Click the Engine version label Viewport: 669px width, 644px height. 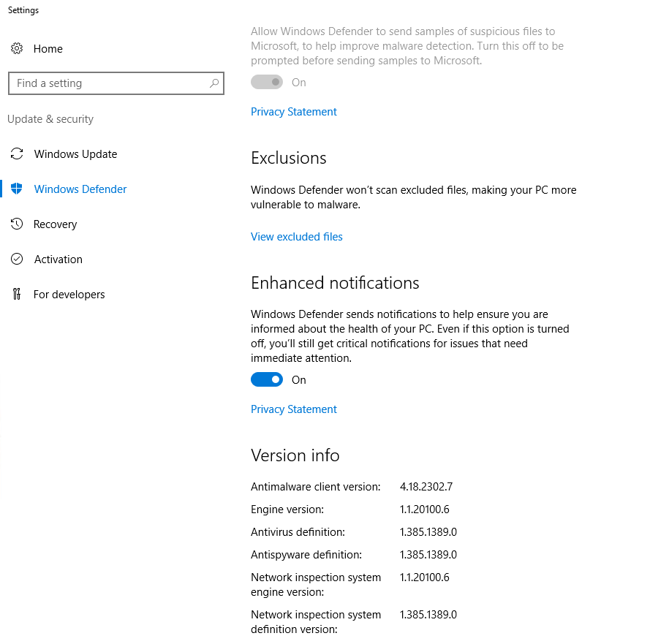tap(287, 509)
